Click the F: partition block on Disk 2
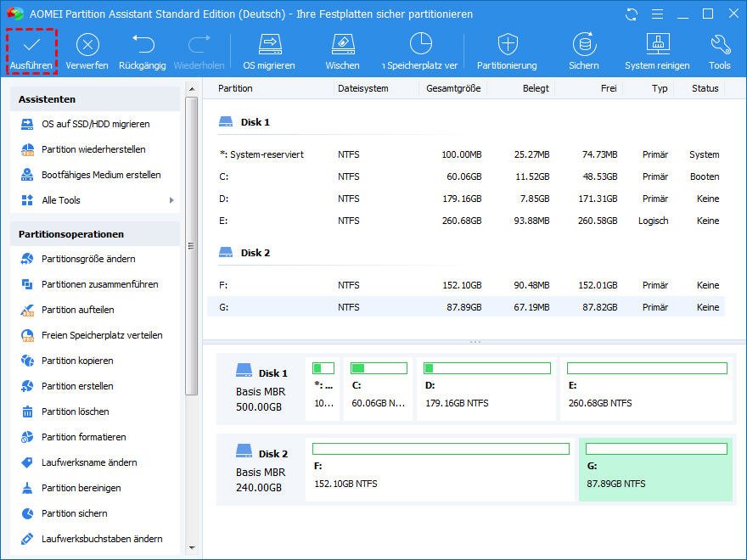Screen dimensions: 747x560 pos(440,469)
